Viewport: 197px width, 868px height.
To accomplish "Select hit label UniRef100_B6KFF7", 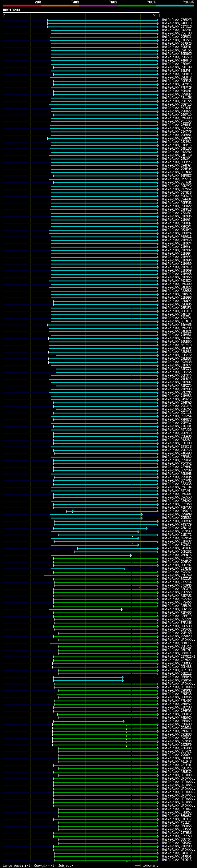I will 177,643.
